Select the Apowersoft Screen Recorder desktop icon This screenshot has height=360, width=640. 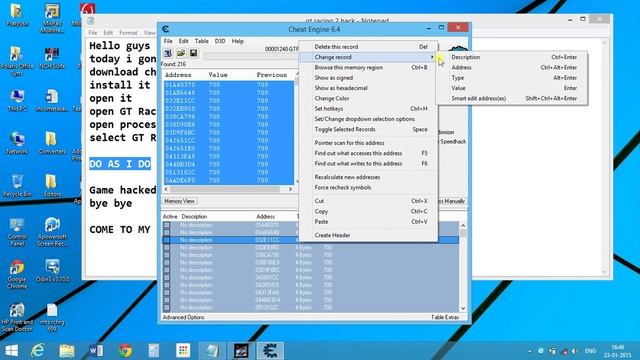pos(52,232)
